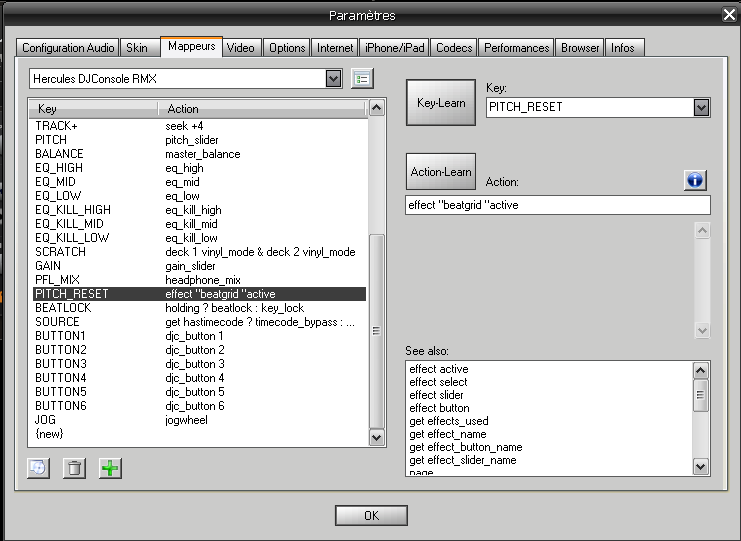The image size is (741, 541).
Task: Open mapper file options icon
Action: 362,78
